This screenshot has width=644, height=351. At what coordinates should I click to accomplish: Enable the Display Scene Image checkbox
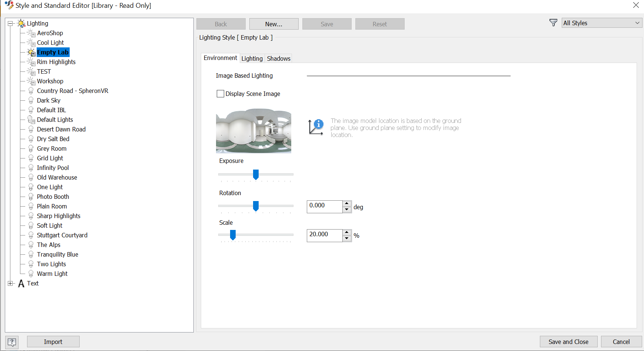click(x=220, y=94)
